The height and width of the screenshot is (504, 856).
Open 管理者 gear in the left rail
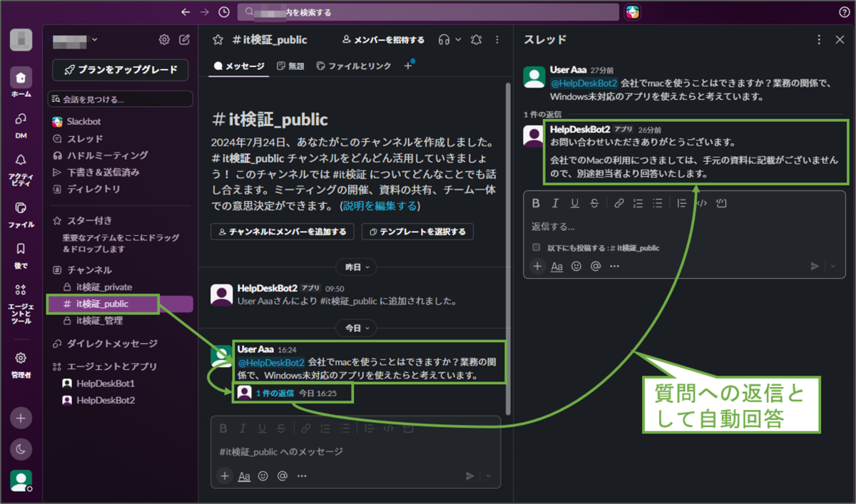point(21,364)
